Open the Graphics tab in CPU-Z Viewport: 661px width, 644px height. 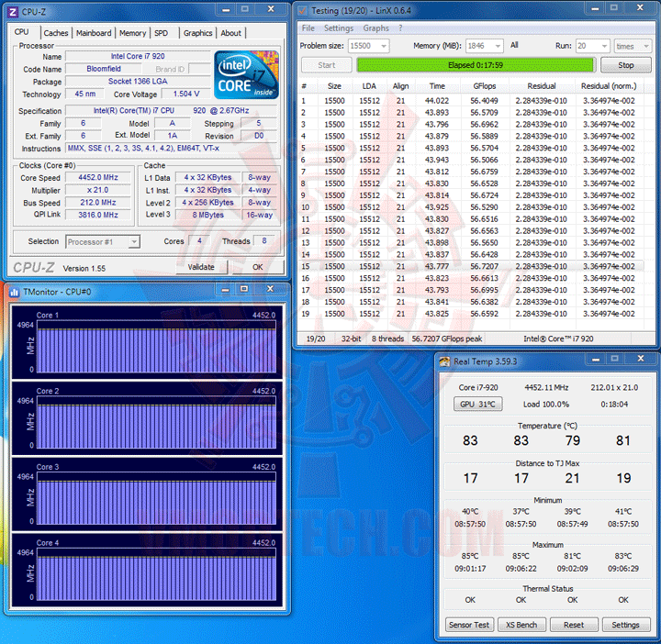[197, 33]
